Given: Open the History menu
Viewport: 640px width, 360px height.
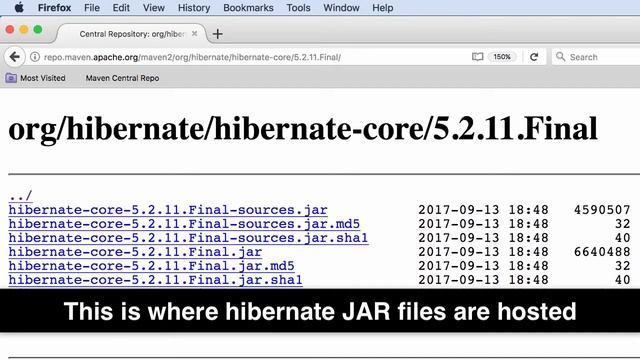Looking at the screenshot, I should (x=194, y=8).
